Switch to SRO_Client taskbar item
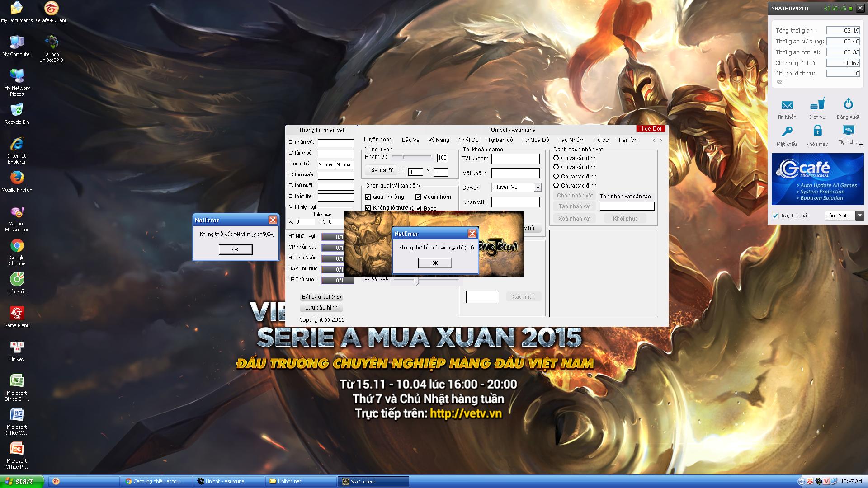The height and width of the screenshot is (488, 868). coord(373,482)
